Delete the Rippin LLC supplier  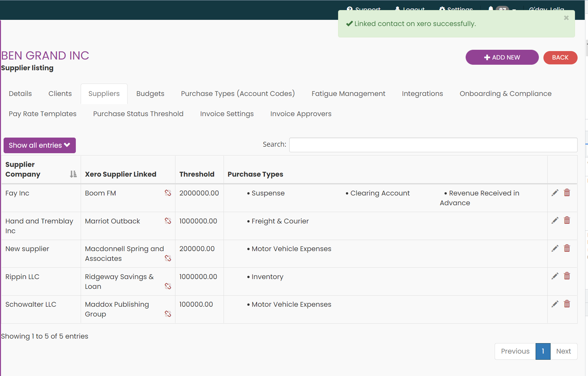coord(567,276)
